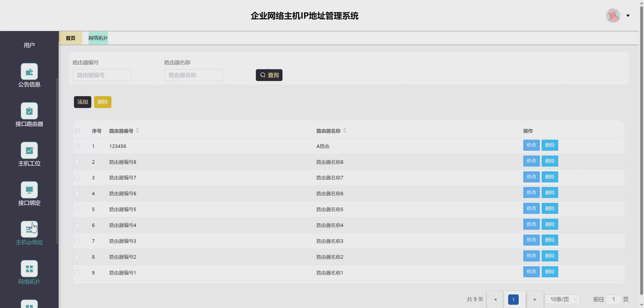Go to the next page arrow
The height and width of the screenshot is (308, 644).
(x=535, y=299)
